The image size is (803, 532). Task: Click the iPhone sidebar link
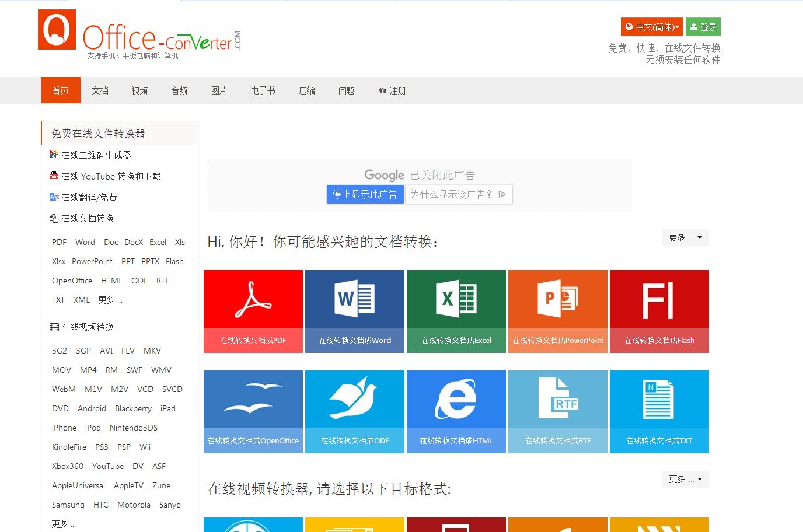point(64,428)
